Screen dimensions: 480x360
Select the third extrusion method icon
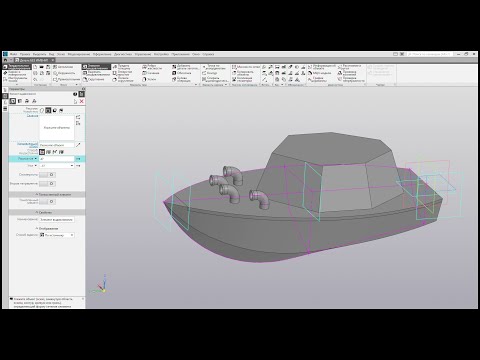click(55, 152)
